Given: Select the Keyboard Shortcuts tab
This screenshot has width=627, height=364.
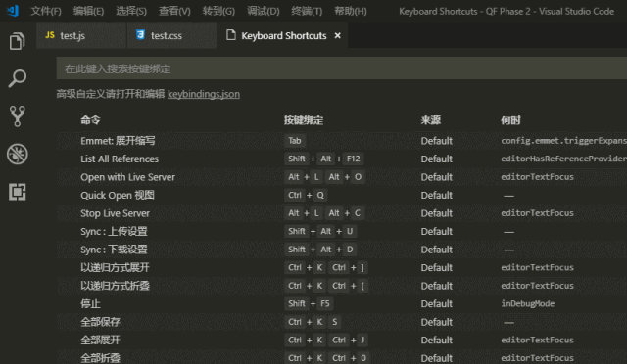Looking at the screenshot, I should [x=282, y=35].
